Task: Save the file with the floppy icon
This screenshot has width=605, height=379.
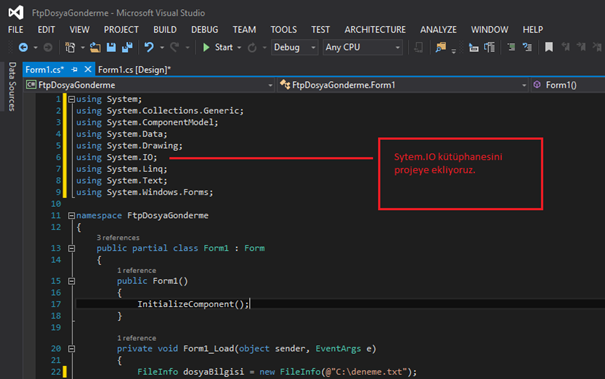Action: [111, 47]
